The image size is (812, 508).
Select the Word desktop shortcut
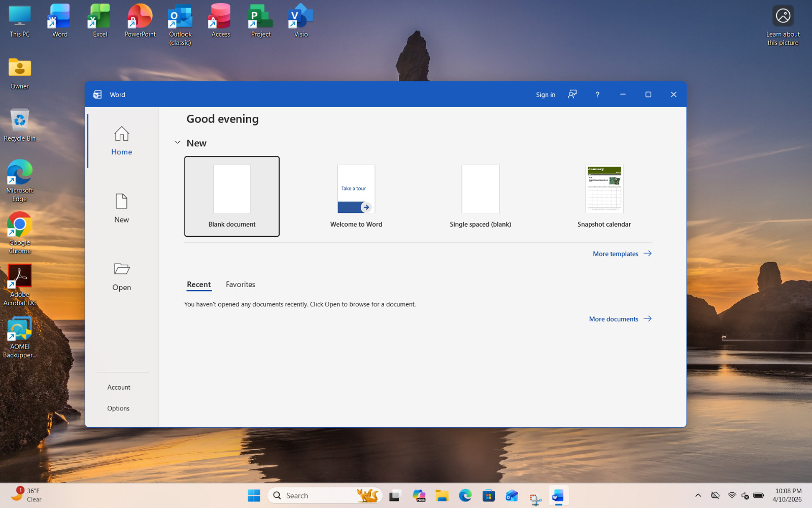click(x=60, y=21)
